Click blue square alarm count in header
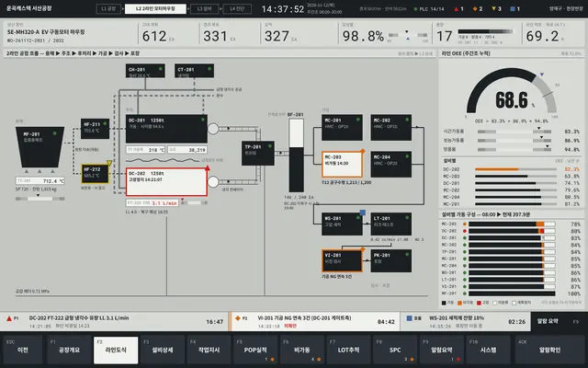Screen dimensions: 588x368 click(x=514, y=8)
